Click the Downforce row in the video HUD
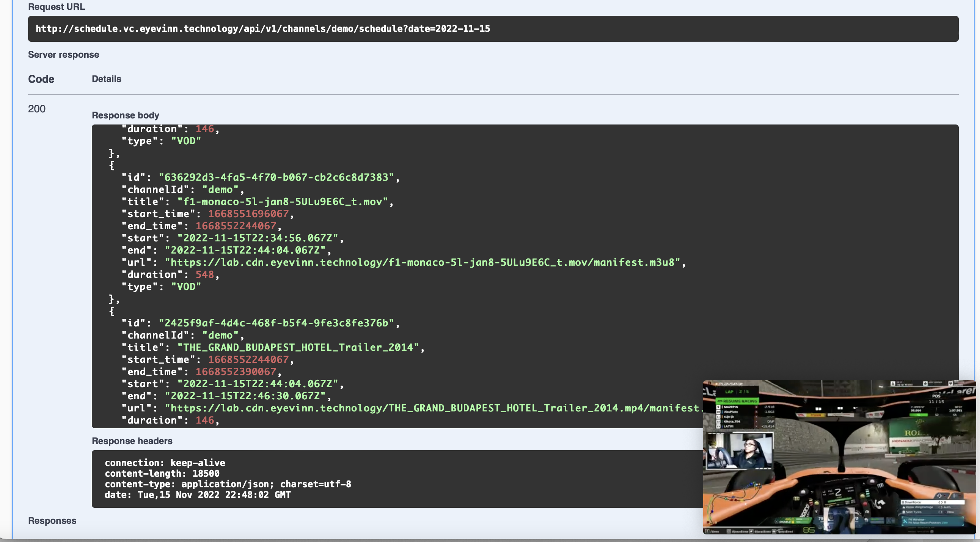 click(932, 503)
